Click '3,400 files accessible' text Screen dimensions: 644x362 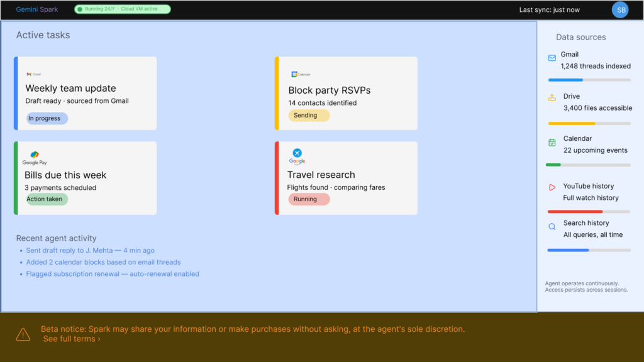(x=597, y=108)
